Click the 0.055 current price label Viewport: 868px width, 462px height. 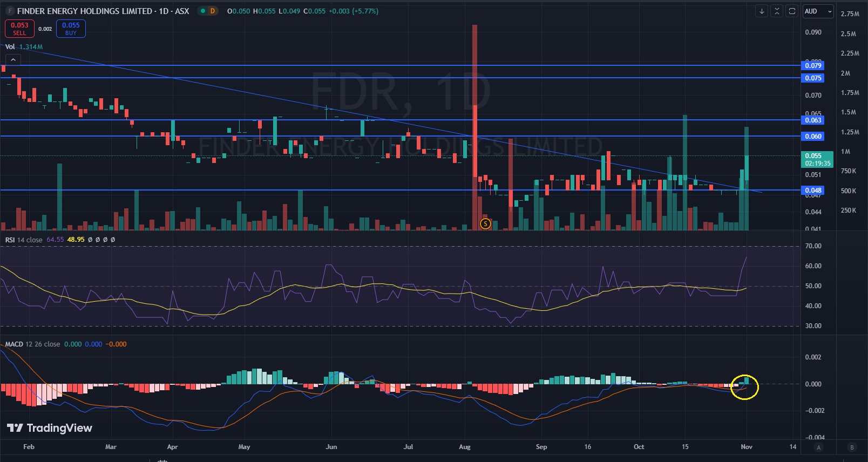point(817,160)
